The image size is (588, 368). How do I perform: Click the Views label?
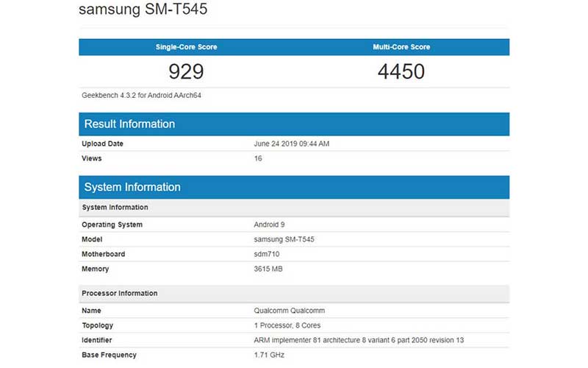[91, 158]
